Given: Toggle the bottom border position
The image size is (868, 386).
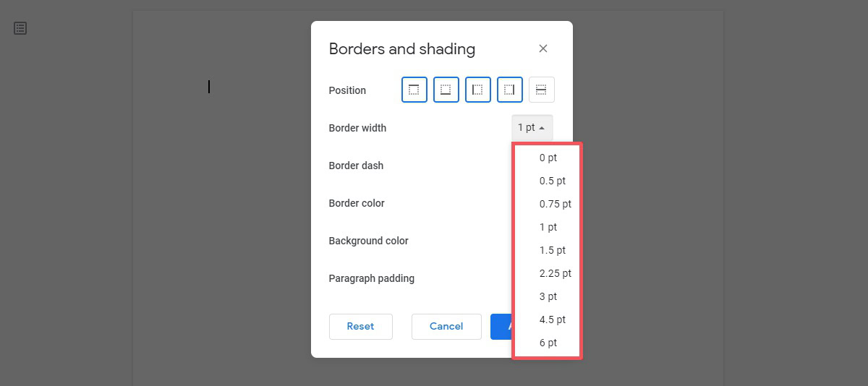Looking at the screenshot, I should 446,90.
